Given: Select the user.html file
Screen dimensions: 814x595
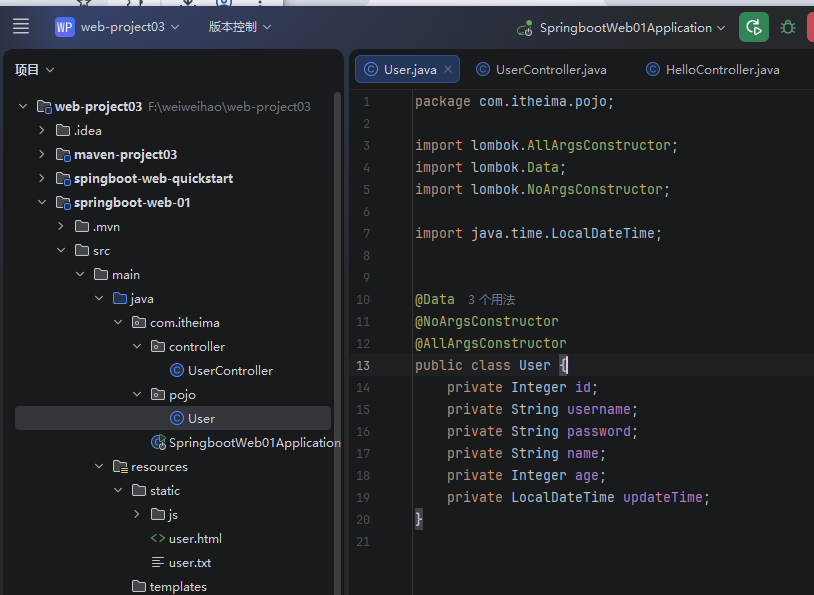Looking at the screenshot, I should point(195,538).
